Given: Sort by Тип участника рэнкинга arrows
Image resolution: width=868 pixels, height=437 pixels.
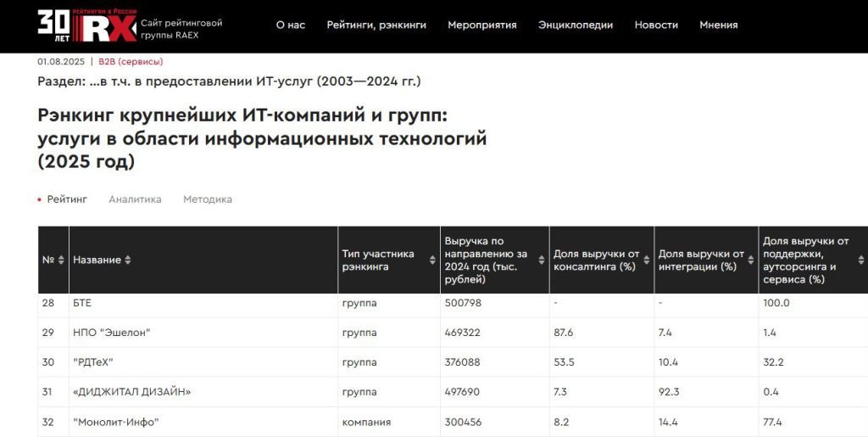Looking at the screenshot, I should (432, 260).
